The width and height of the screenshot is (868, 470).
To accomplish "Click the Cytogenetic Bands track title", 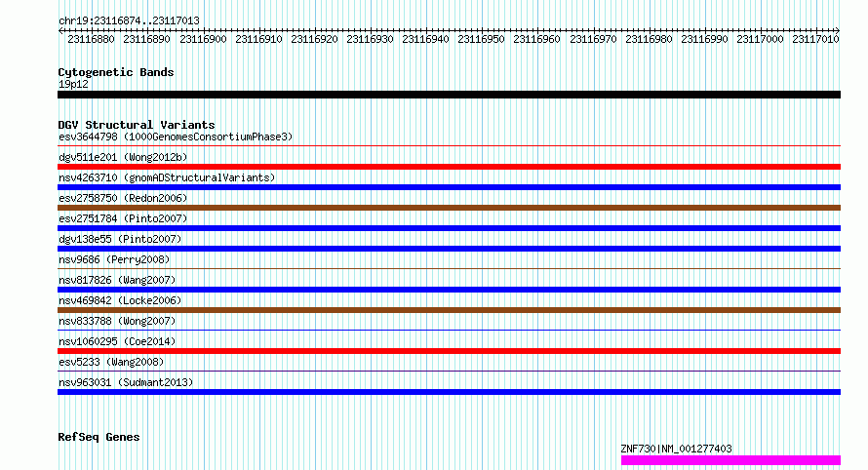I will 116,72.
